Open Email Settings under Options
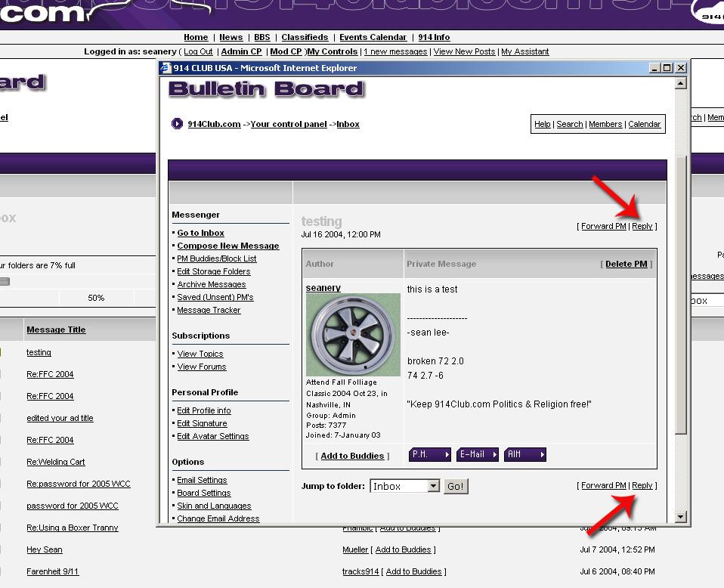 pos(203,481)
